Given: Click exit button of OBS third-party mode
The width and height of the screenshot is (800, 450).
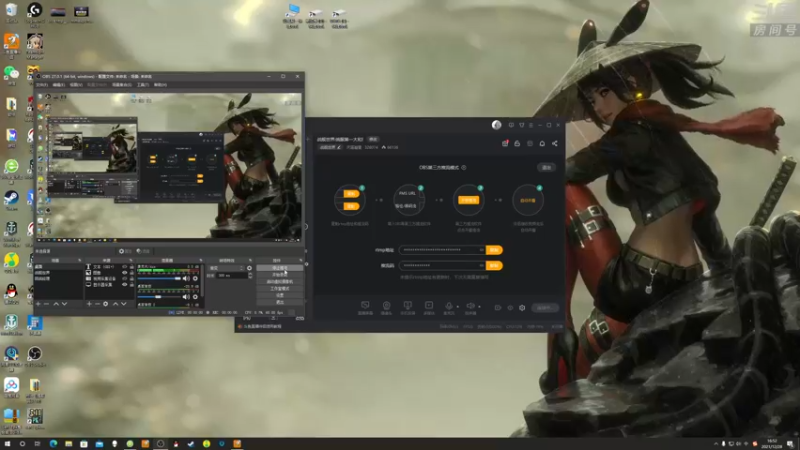Looking at the screenshot, I should (546, 167).
